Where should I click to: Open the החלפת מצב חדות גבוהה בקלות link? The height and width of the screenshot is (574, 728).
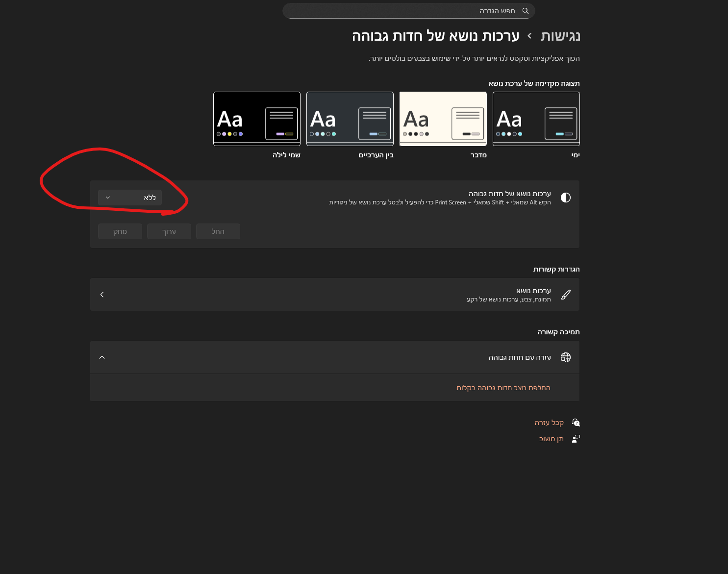(x=503, y=388)
